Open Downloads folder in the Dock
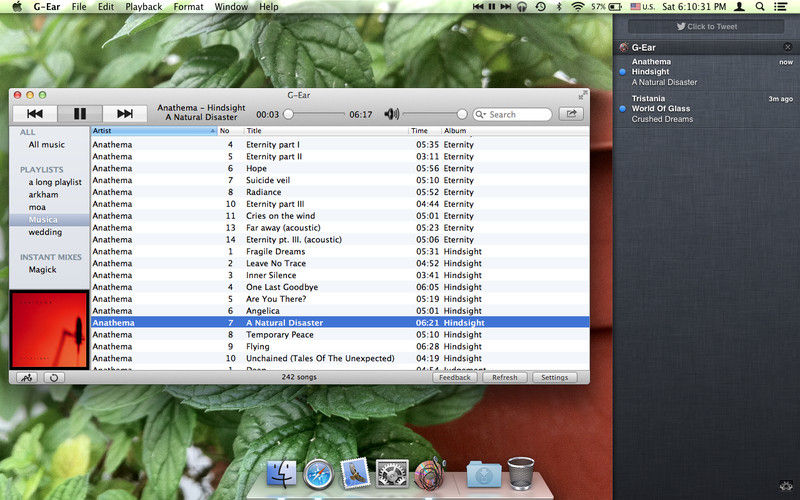 pos(483,474)
